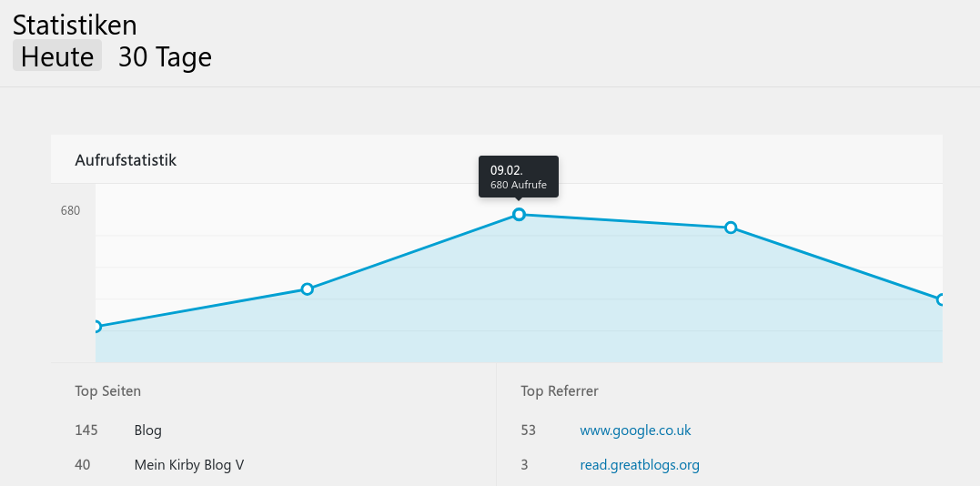This screenshot has width=980, height=486.
Task: Click the Aufrufstatistik panel heading
Action: (x=126, y=160)
